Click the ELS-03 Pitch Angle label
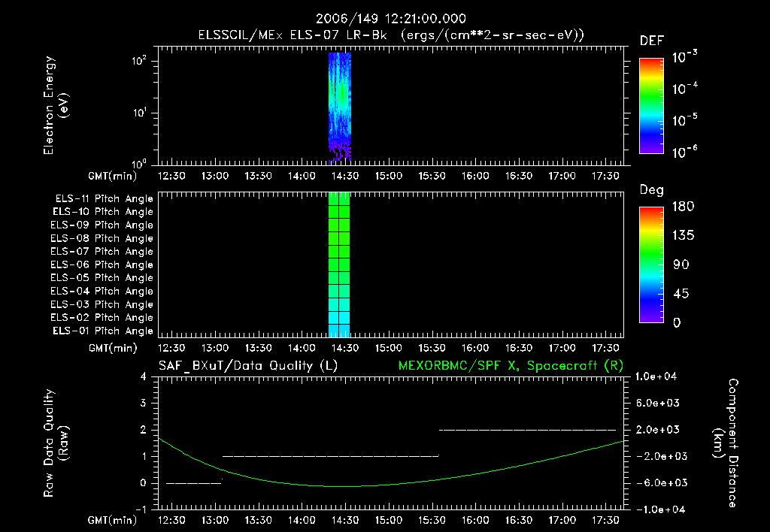 point(102,305)
